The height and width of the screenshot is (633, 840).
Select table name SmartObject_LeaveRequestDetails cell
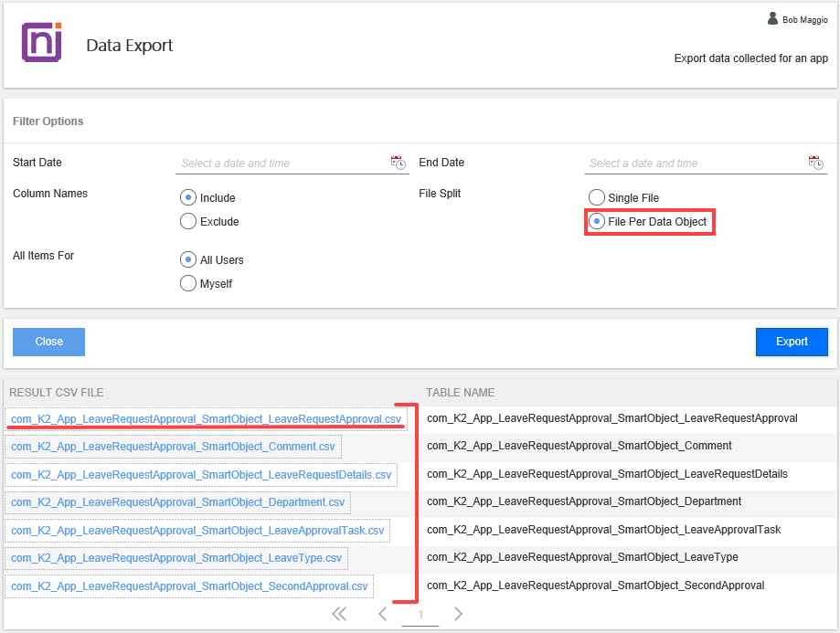click(608, 474)
